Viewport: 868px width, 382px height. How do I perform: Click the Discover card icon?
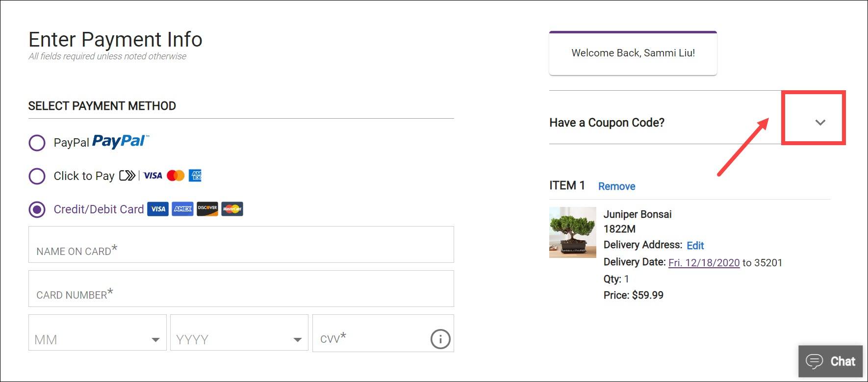tap(207, 209)
